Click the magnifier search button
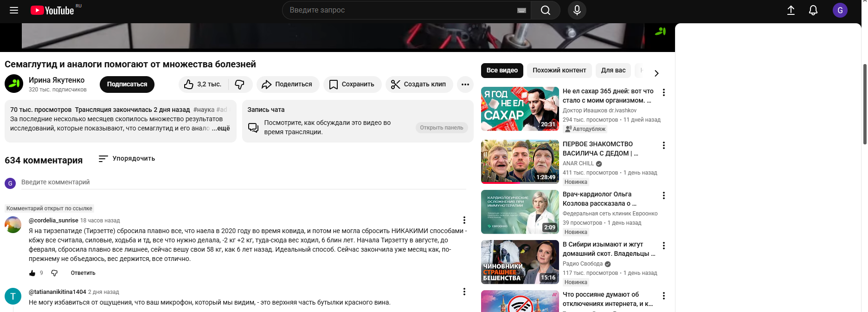868x312 pixels. tap(546, 10)
